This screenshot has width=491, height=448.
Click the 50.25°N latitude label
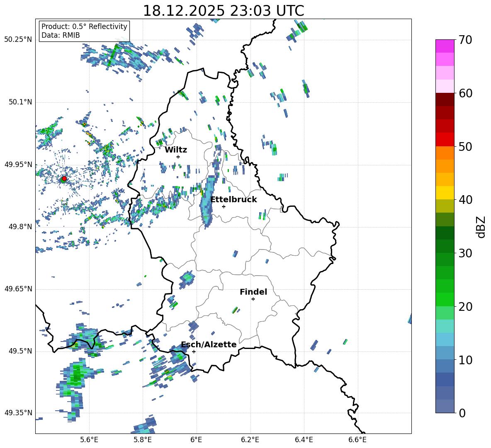coord(18,39)
